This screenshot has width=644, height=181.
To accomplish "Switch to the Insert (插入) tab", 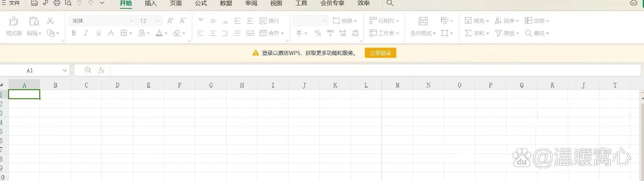I will [151, 3].
